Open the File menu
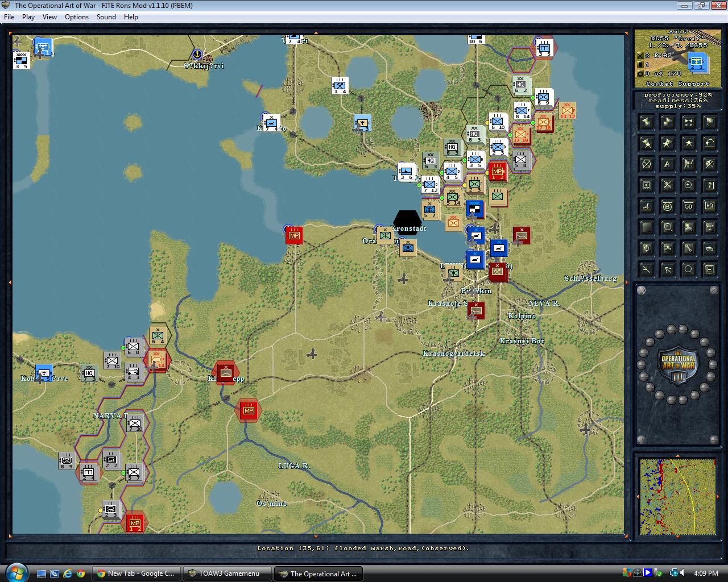 pos(9,17)
